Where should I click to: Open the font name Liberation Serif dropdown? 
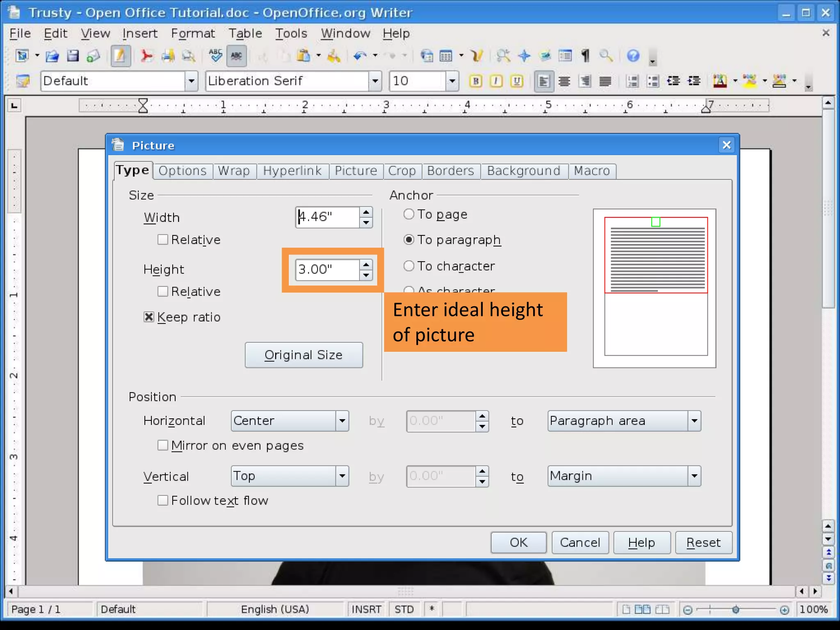tap(375, 81)
